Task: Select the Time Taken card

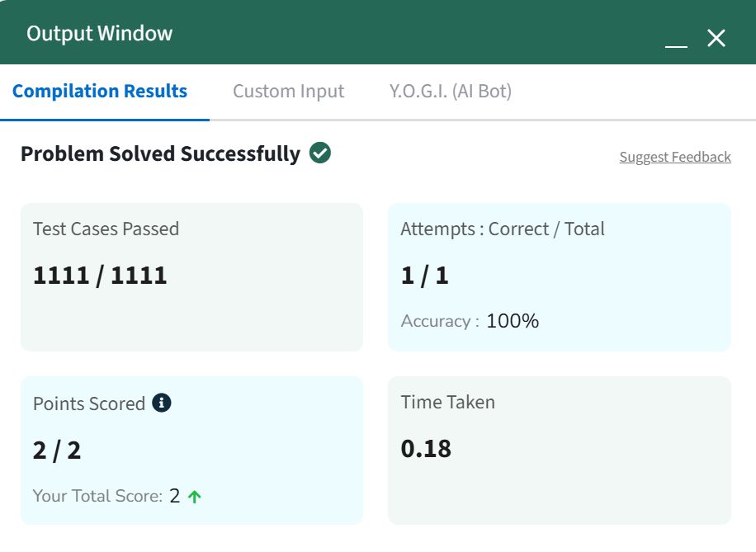Action: click(560, 451)
